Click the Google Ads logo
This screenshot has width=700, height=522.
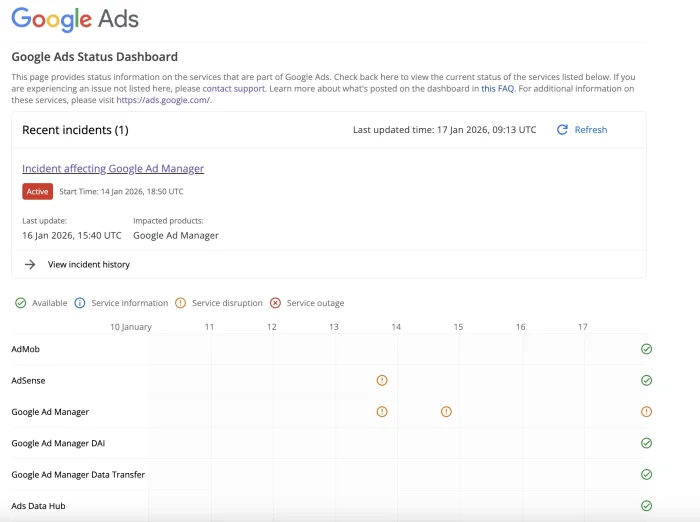(75, 19)
